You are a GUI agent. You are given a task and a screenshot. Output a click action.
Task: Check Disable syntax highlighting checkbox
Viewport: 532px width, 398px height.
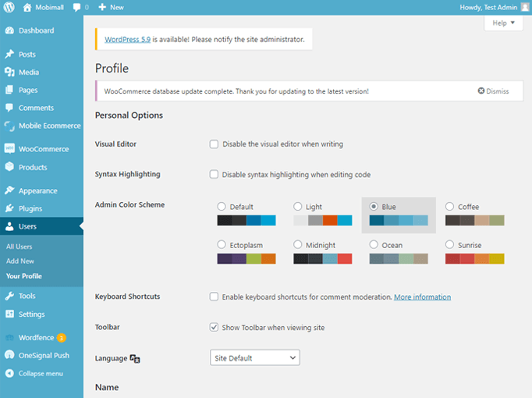[214, 174]
